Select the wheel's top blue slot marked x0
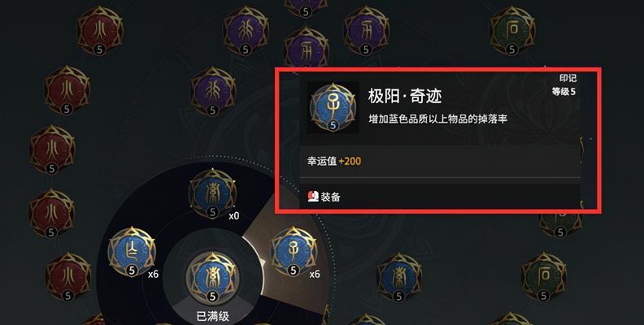Image resolution: width=644 pixels, height=325 pixels. 212,193
